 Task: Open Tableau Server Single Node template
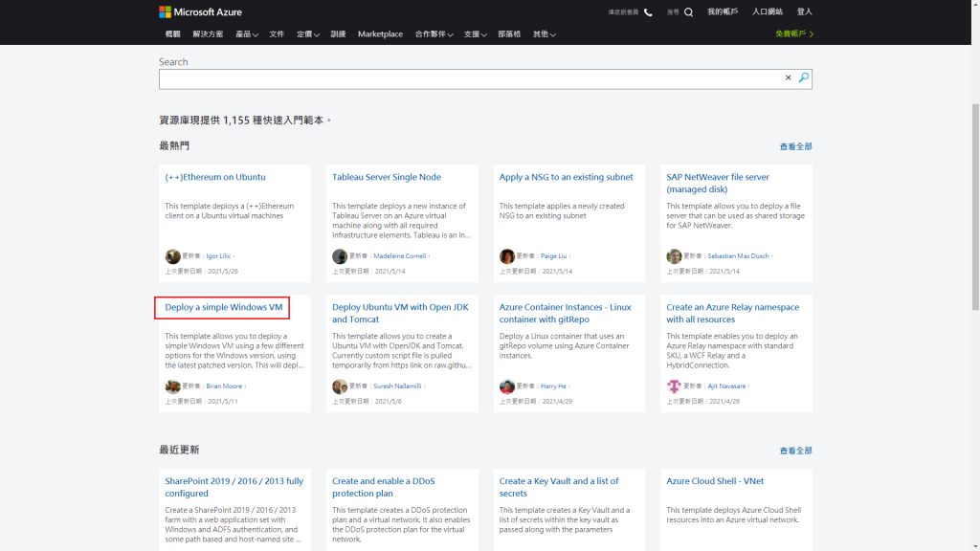[x=387, y=177]
